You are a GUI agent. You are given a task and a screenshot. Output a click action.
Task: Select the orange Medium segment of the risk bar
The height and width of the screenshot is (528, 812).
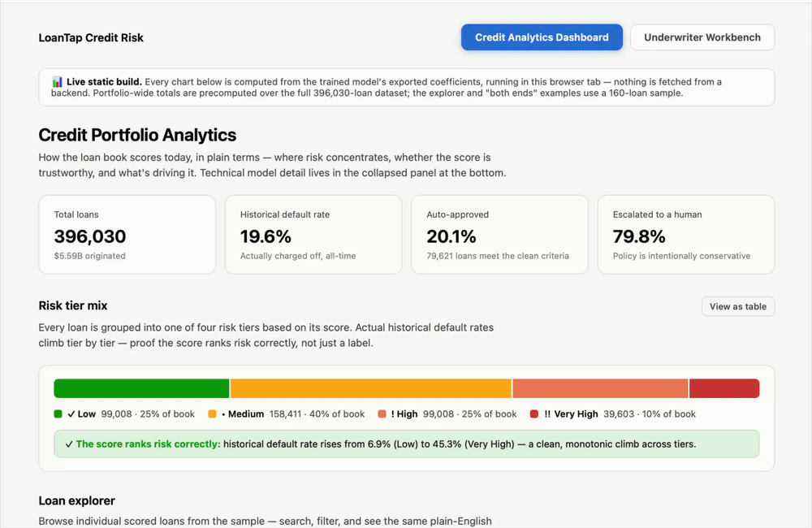[371, 388]
